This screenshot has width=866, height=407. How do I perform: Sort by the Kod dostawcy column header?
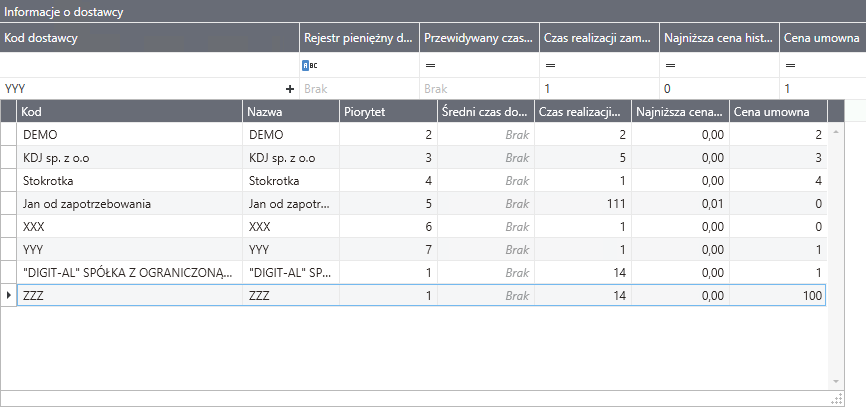click(x=150, y=38)
